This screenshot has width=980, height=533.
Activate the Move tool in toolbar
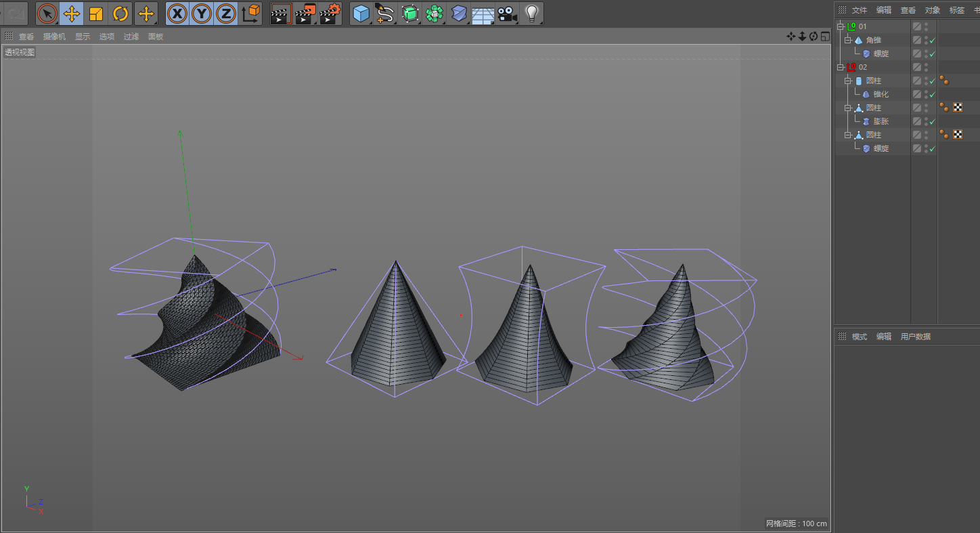72,14
